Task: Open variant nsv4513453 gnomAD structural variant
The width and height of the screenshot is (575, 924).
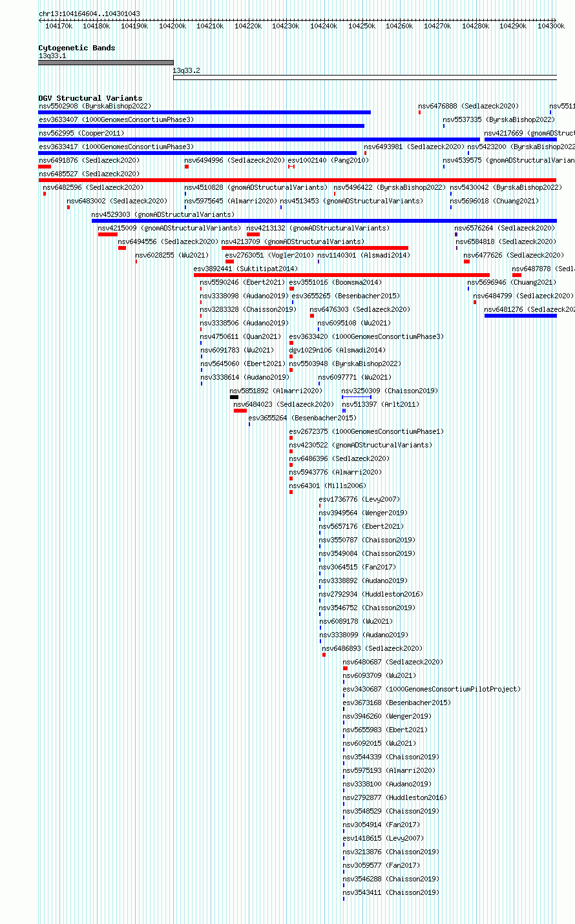Action: 281,207
